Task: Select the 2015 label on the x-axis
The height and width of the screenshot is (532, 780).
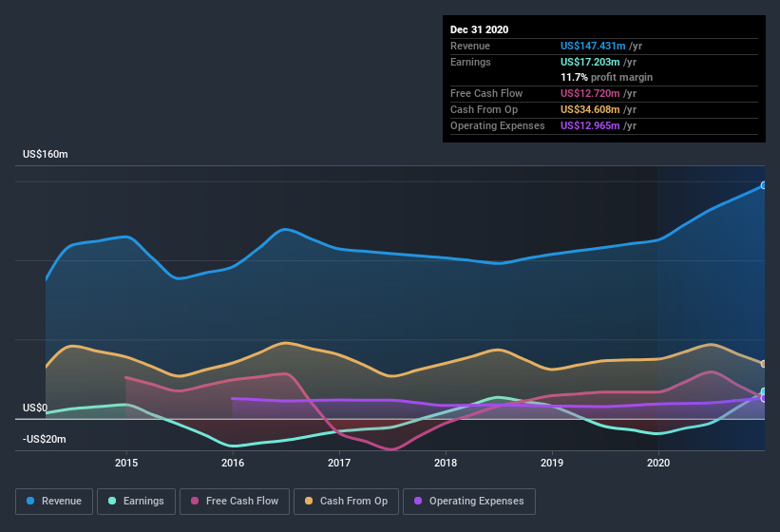Action: tap(126, 463)
